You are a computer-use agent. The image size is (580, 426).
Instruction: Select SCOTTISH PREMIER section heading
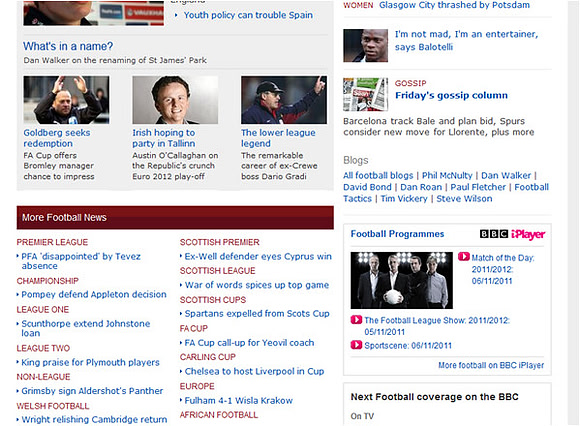tap(220, 242)
